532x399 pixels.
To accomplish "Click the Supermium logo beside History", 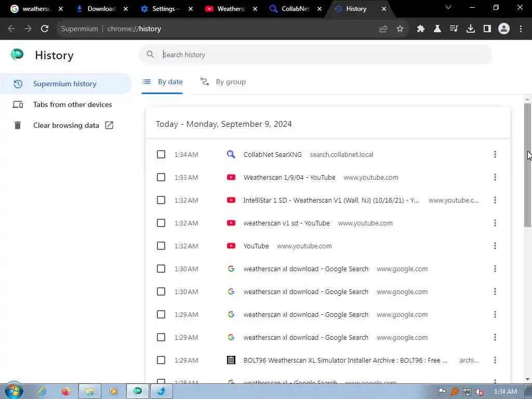I will click(x=17, y=54).
